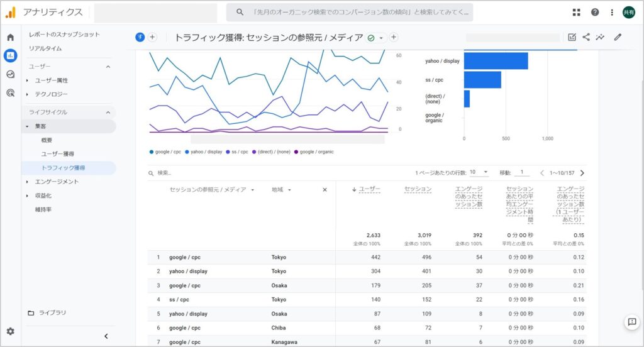This screenshot has width=644, height=347.
Task: Open ライブラリ link
Action: [x=52, y=313]
